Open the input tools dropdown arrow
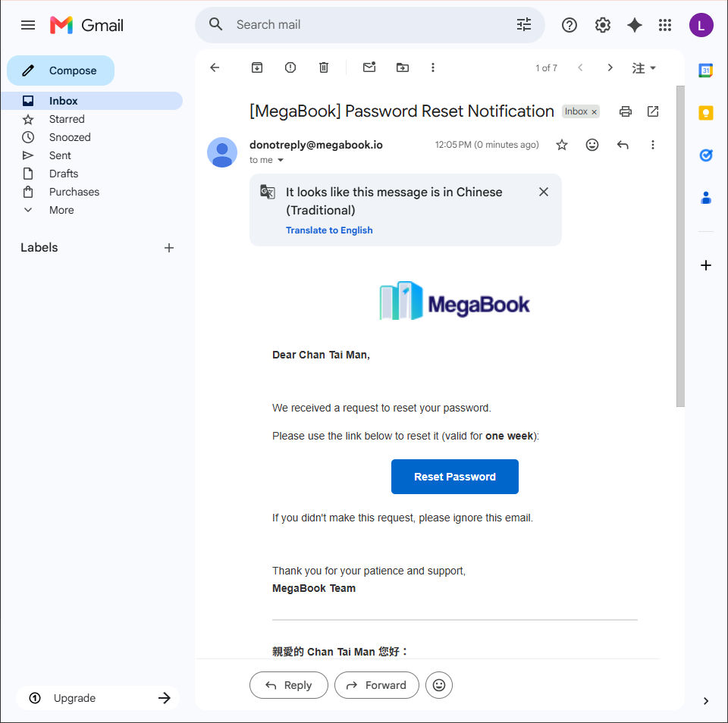This screenshot has width=728, height=723. [x=653, y=67]
